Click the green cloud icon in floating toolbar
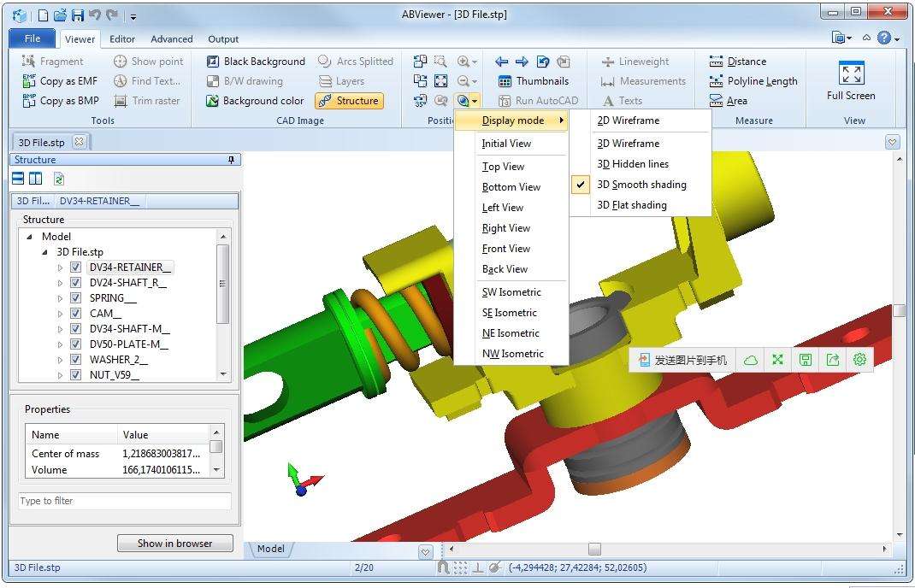The width and height of the screenshot is (915, 588). click(751, 360)
